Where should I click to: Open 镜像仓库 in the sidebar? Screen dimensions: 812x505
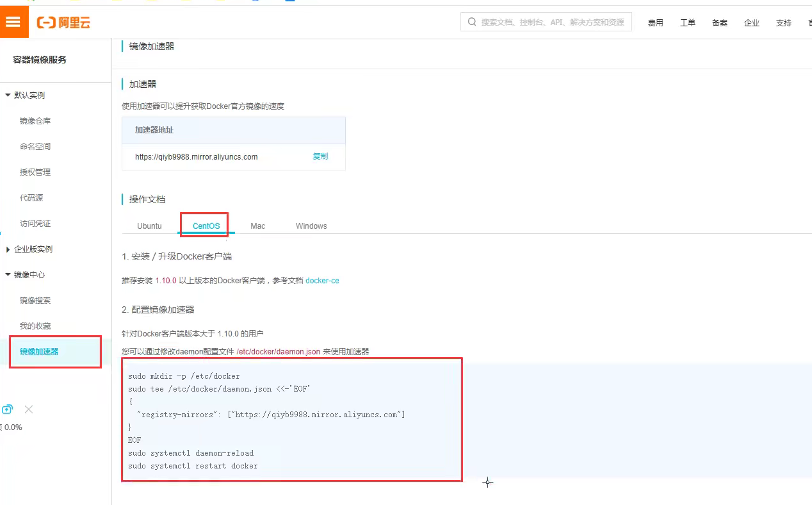point(35,120)
